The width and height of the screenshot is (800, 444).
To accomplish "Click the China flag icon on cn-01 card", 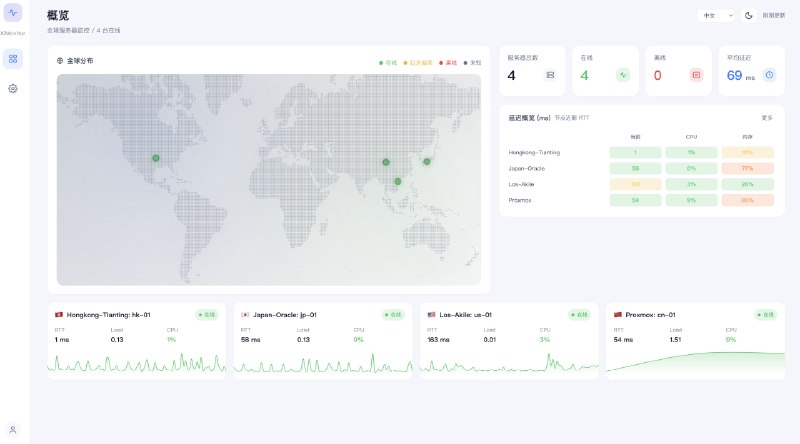I will [617, 315].
